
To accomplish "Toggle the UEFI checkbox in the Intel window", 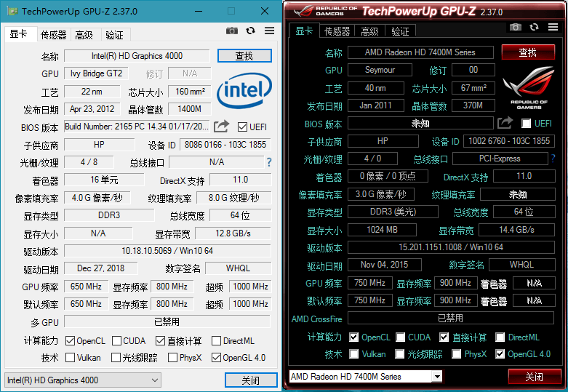I will tap(243, 127).
